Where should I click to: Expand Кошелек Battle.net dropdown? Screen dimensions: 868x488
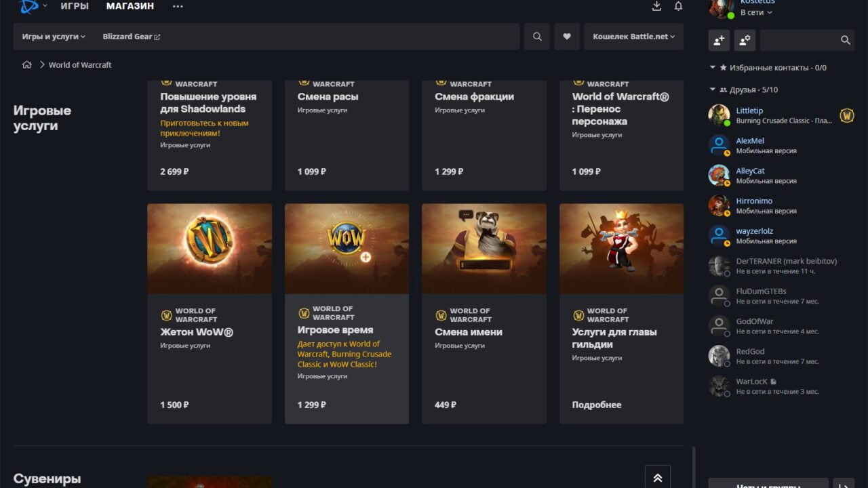click(x=633, y=37)
